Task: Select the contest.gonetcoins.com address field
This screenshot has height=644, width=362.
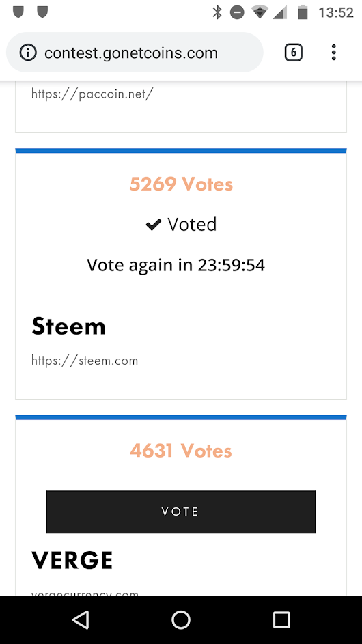Action: tap(135, 53)
